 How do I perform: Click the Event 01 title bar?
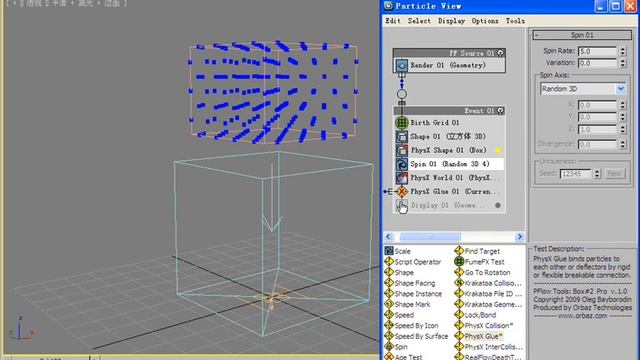click(449, 111)
